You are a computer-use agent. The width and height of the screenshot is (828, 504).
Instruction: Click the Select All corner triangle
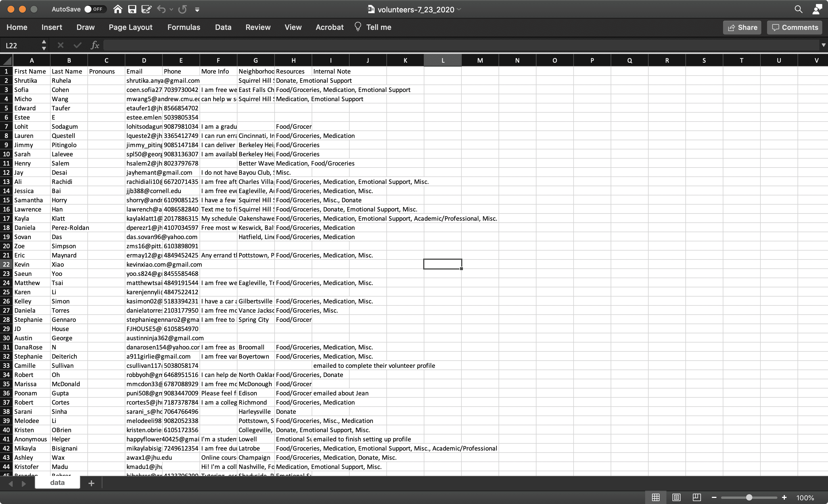pyautogui.click(x=7, y=60)
